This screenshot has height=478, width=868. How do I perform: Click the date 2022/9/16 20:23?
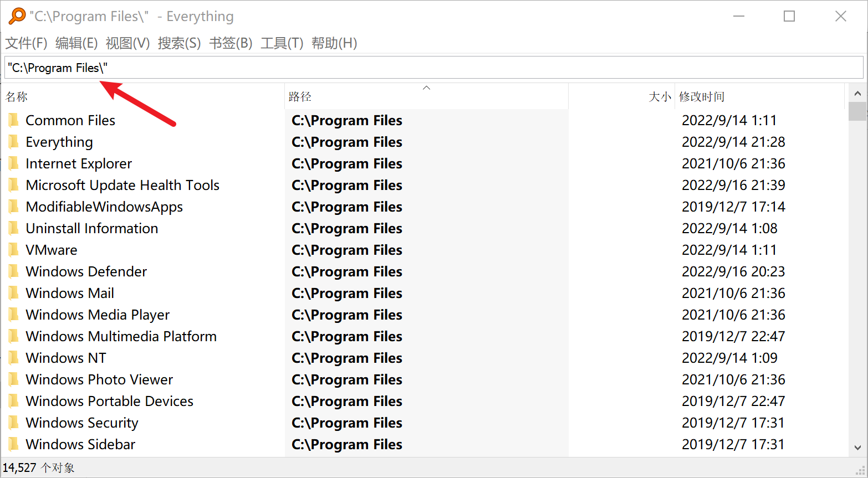(733, 271)
